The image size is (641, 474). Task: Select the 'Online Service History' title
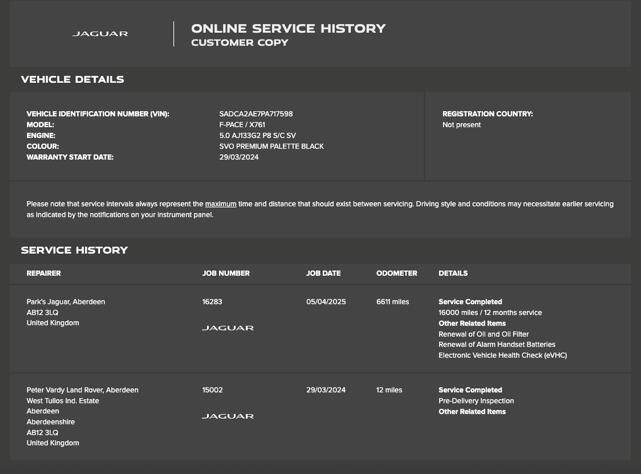288,29
